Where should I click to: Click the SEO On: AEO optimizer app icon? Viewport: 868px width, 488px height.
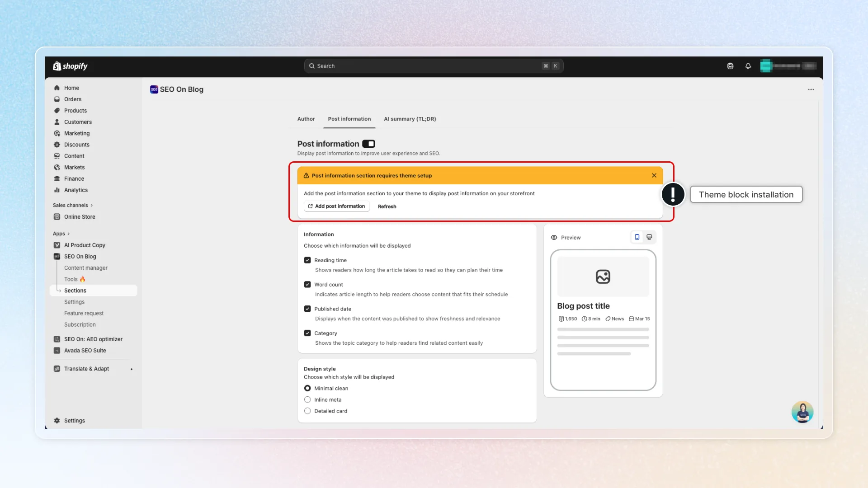57,339
